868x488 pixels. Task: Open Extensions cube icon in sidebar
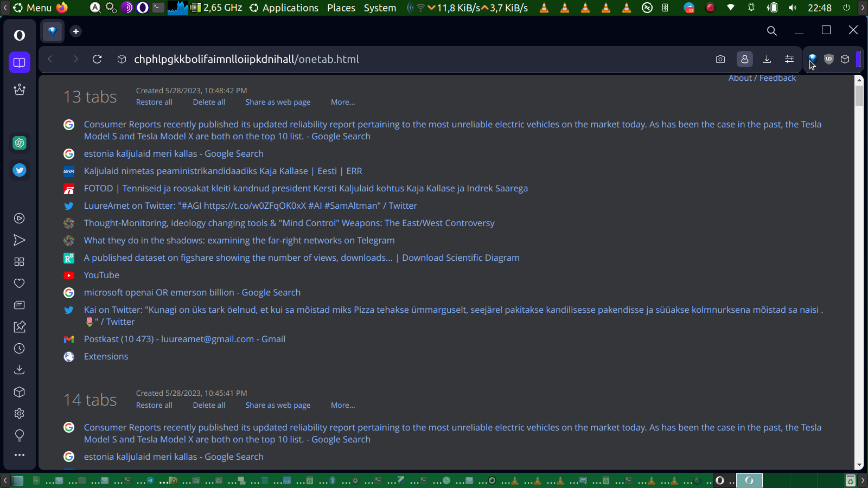(20, 392)
